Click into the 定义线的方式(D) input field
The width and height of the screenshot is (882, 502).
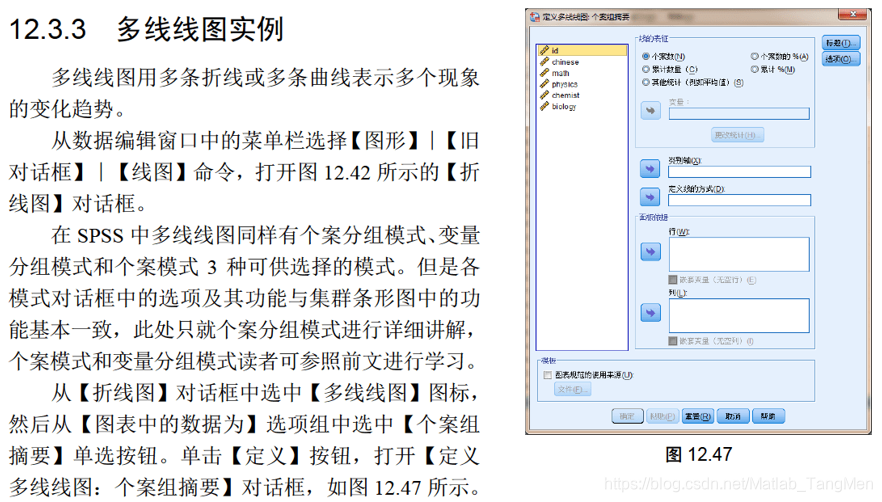coord(740,200)
